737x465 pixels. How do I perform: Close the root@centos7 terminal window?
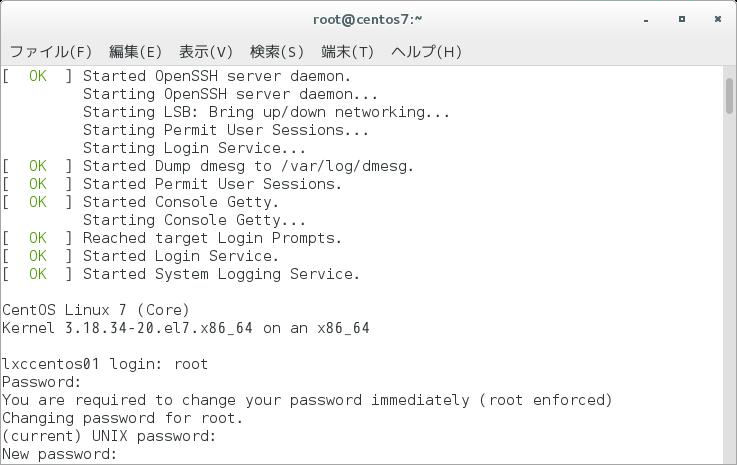[x=718, y=19]
